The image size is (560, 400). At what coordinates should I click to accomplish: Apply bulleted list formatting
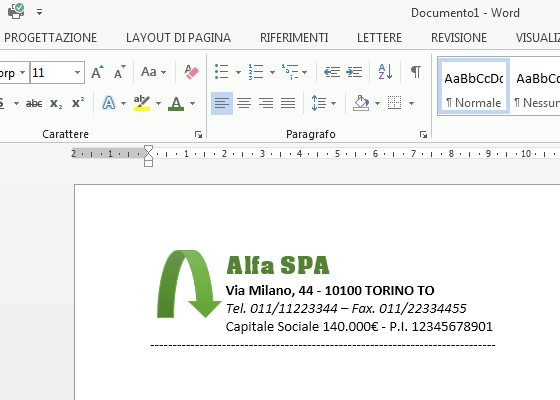pyautogui.click(x=222, y=72)
